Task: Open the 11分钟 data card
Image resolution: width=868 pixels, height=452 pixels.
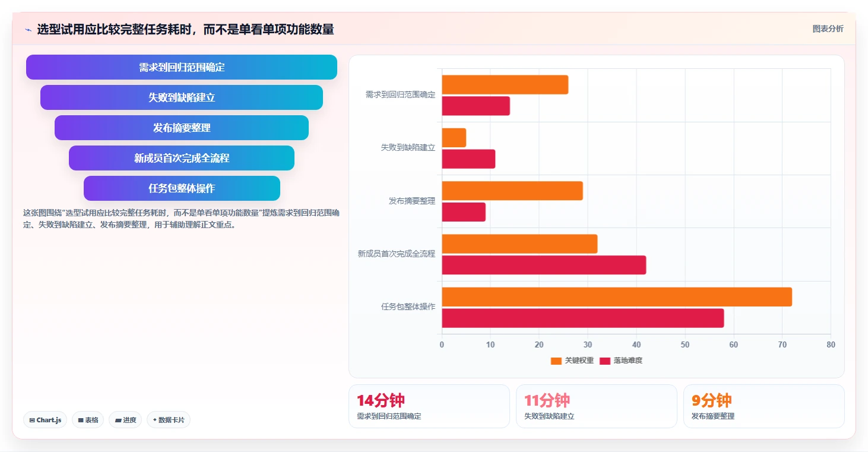Action: [x=596, y=406]
